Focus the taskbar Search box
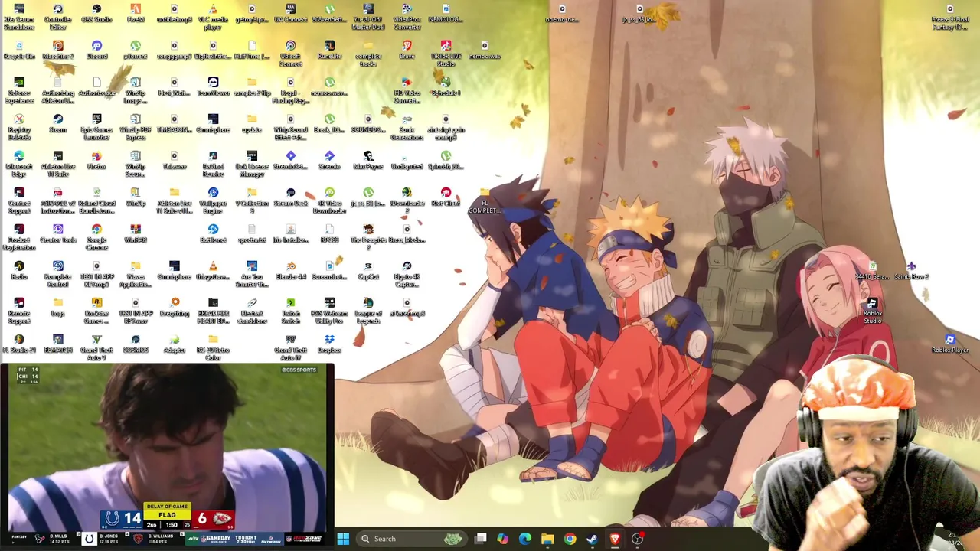 click(x=413, y=539)
